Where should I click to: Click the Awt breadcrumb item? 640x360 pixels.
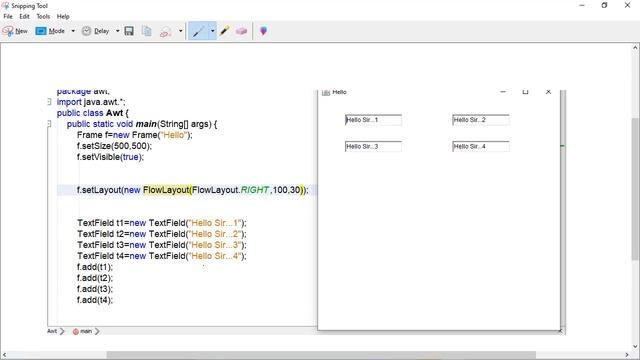click(x=52, y=331)
